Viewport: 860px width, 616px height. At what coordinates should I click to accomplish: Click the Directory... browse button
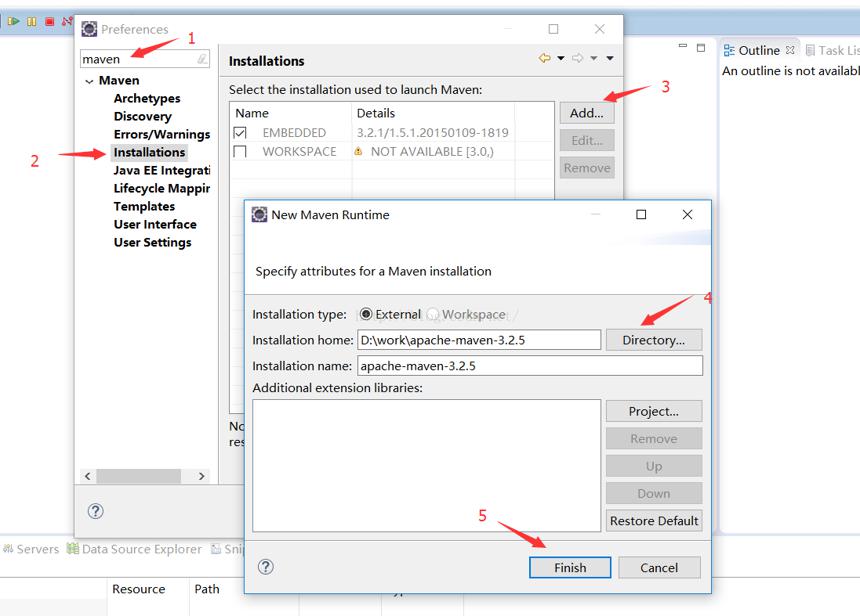654,340
